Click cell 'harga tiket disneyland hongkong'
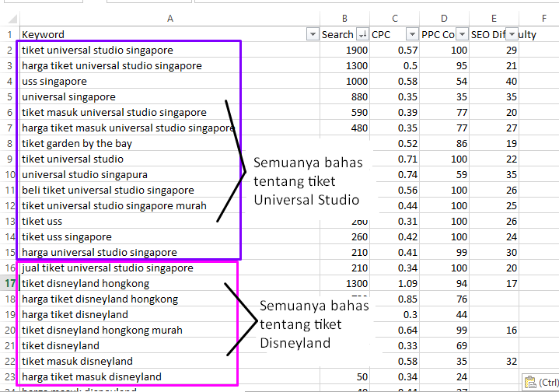This screenshot has width=559, height=392. [169, 299]
